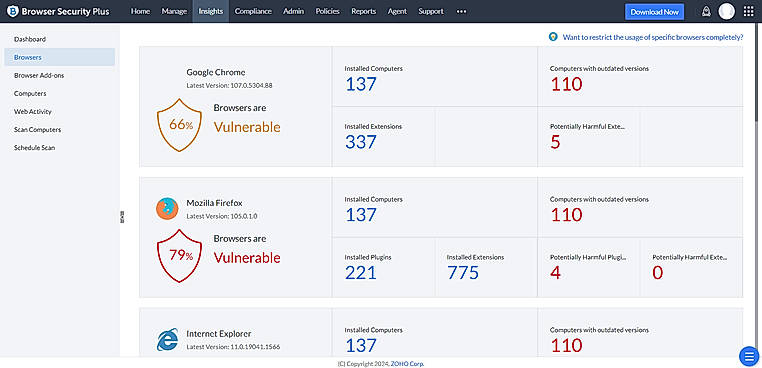Click the Mozilla Firefox browser name
This screenshot has width=762, height=368.
coord(214,203)
